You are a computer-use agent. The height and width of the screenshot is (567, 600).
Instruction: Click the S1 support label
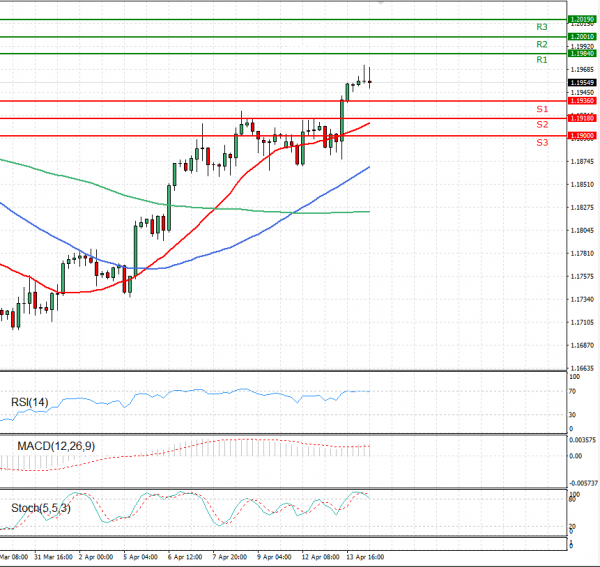(542, 109)
